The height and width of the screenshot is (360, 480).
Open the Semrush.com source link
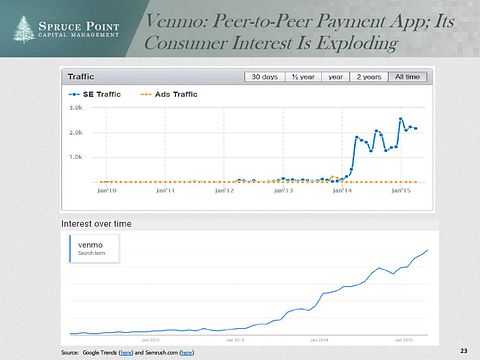coord(187,352)
